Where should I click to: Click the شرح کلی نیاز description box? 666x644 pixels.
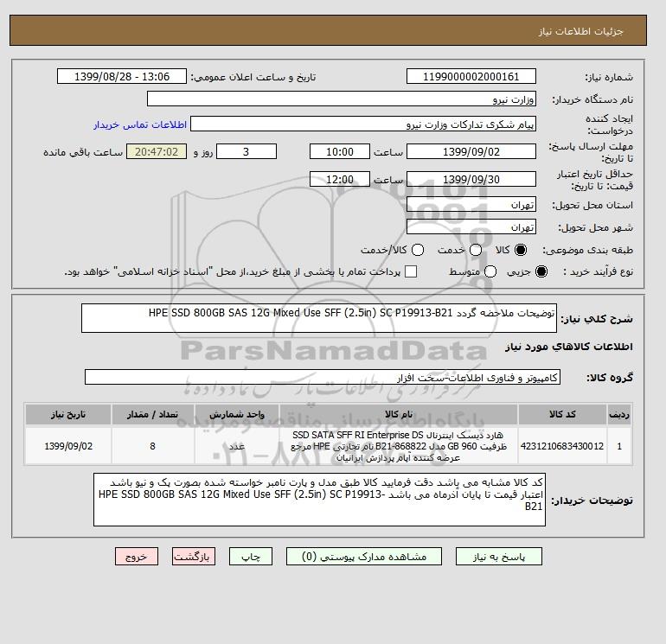319,318
